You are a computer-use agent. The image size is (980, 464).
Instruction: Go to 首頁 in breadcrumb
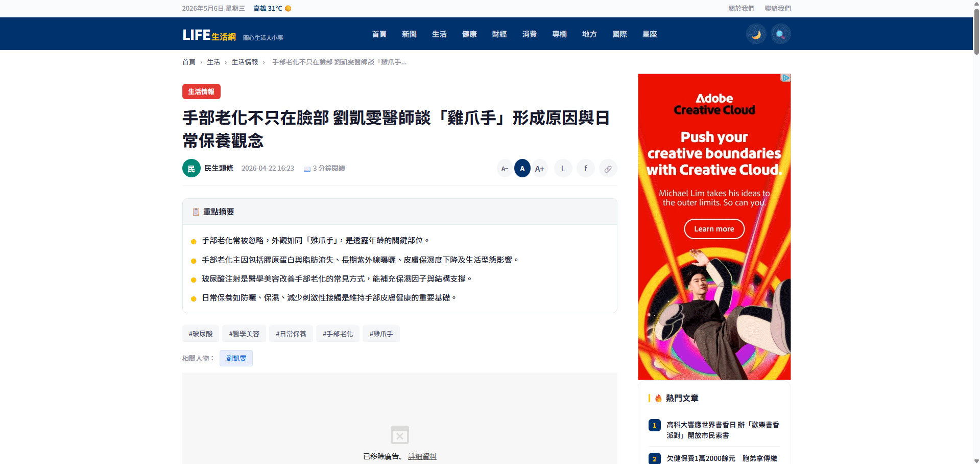point(189,62)
